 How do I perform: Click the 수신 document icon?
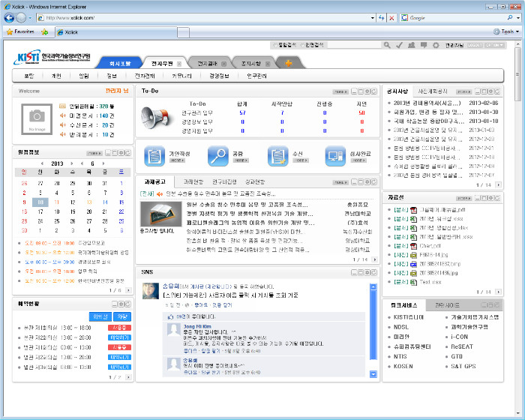coord(277,156)
